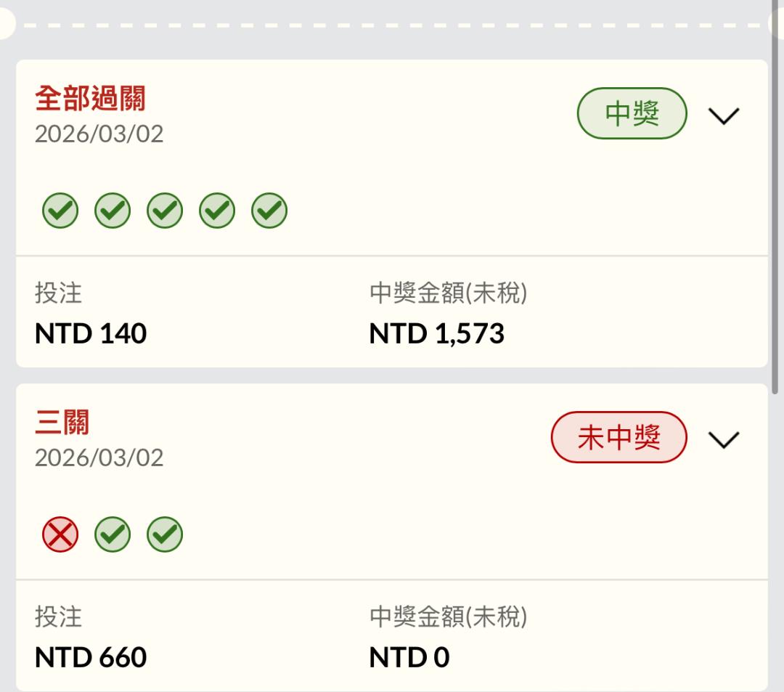Image resolution: width=784 pixels, height=692 pixels.
Task: Click third green checkmark in 全部過關 card
Action: 165,211
